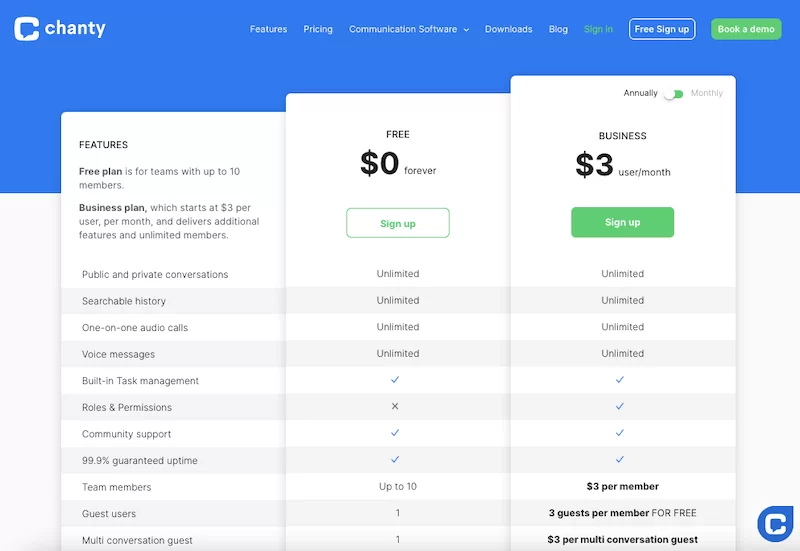
Task: Open the Features nav link
Action: point(268,29)
